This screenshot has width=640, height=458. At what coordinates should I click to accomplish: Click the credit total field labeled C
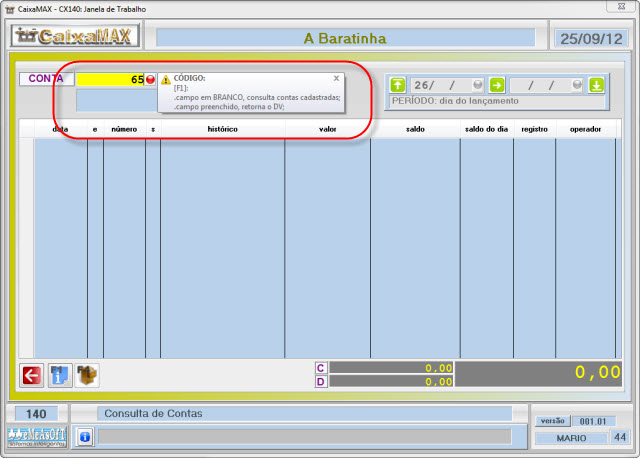391,368
